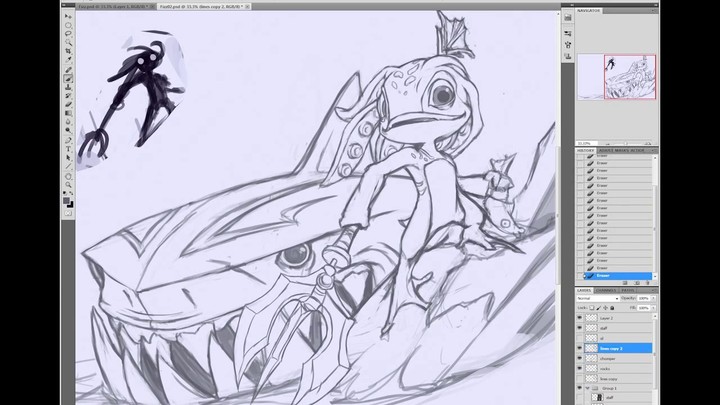This screenshot has width=720, height=405.
Task: Switch to first document tab Fizz.psd
Action: 112,6
